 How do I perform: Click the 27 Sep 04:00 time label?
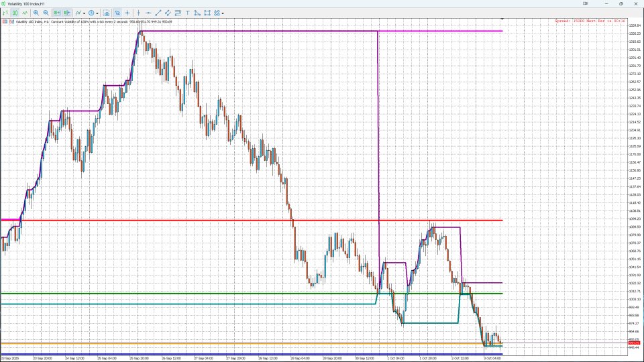(x=203, y=358)
